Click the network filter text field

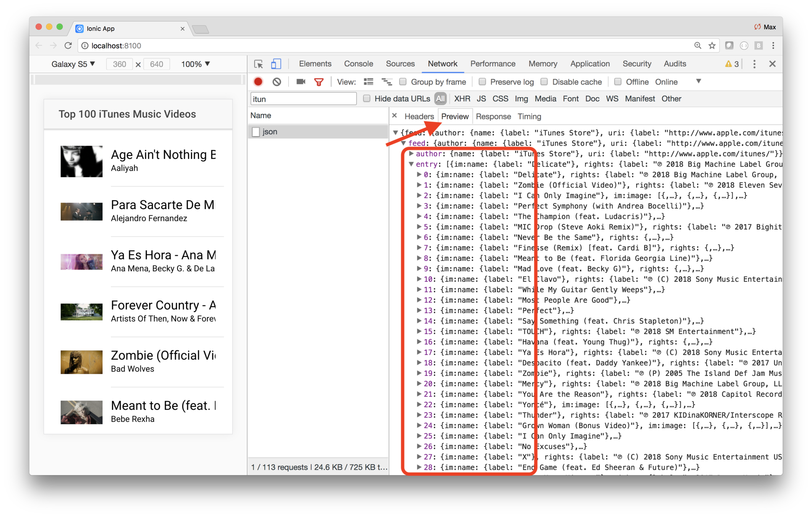coord(303,99)
